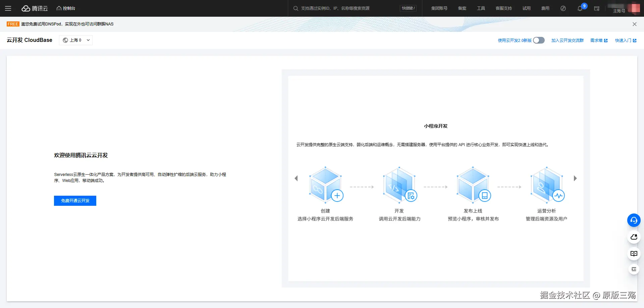Screen dimensions: 644x308
Task: Click the 发布上线 cube icon
Action: pos(473,185)
